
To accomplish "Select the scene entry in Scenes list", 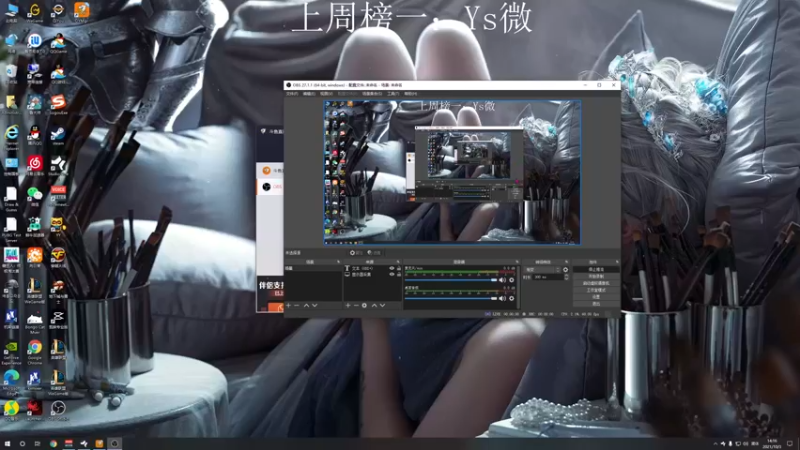I will tap(313, 268).
